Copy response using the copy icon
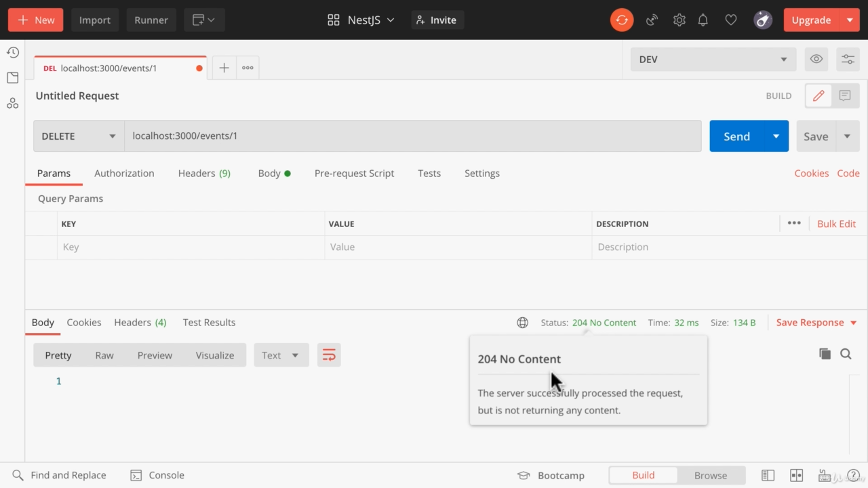Image resolution: width=868 pixels, height=488 pixels. tap(825, 354)
